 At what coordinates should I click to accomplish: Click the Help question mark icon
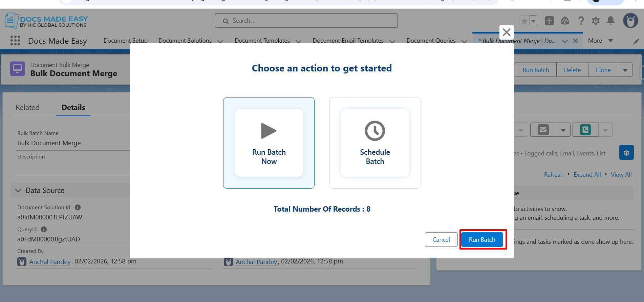581,21
